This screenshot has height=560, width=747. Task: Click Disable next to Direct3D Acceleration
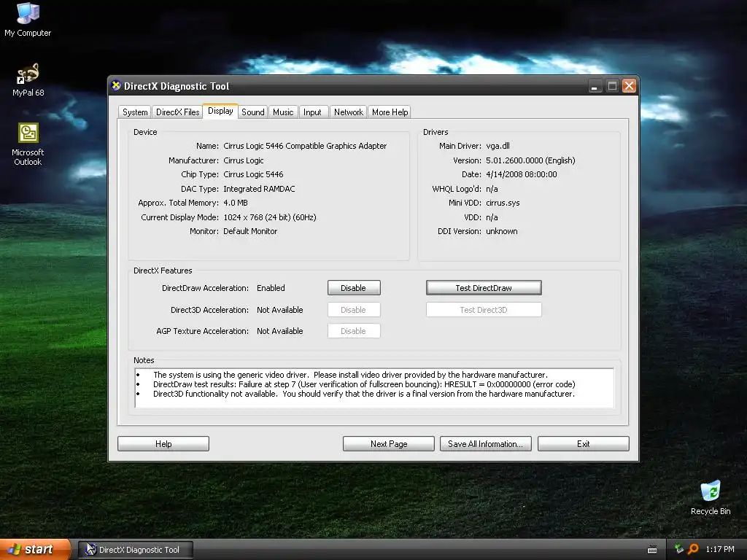point(354,309)
